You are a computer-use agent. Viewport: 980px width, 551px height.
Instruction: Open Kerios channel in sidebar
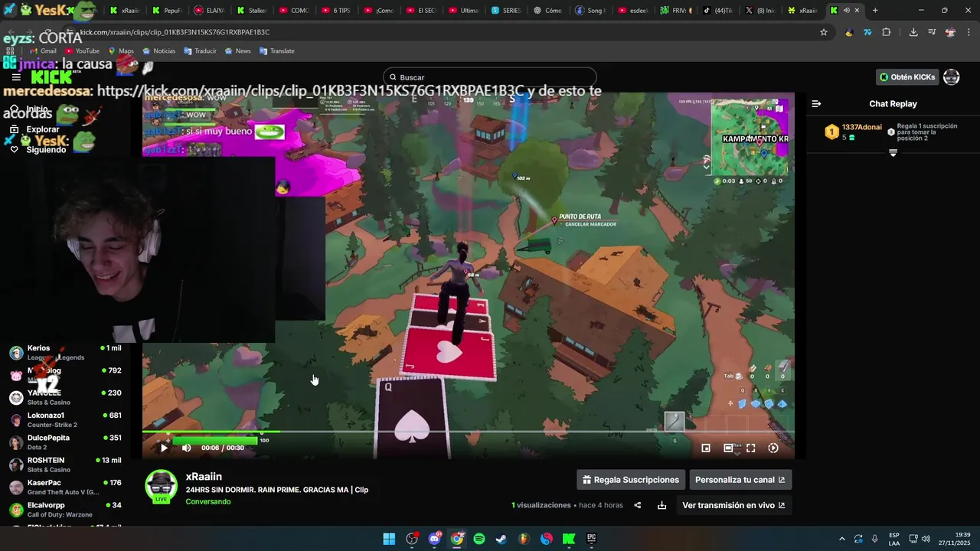point(65,353)
